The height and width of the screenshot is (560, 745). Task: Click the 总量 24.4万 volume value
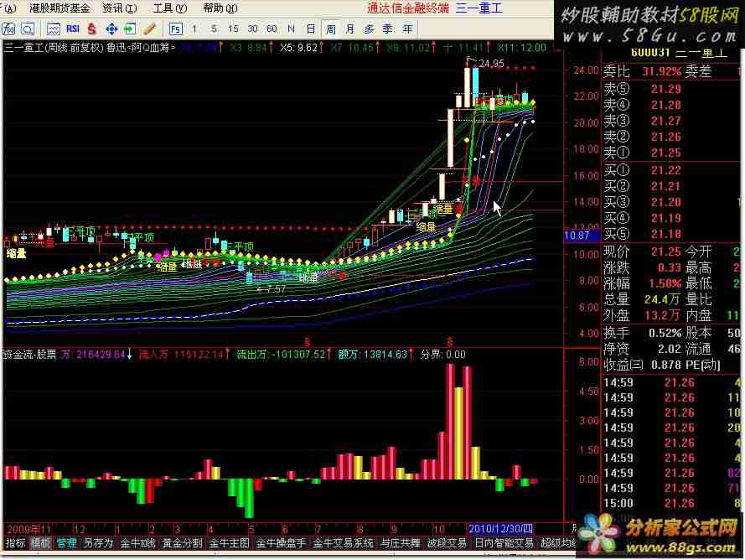click(x=662, y=299)
